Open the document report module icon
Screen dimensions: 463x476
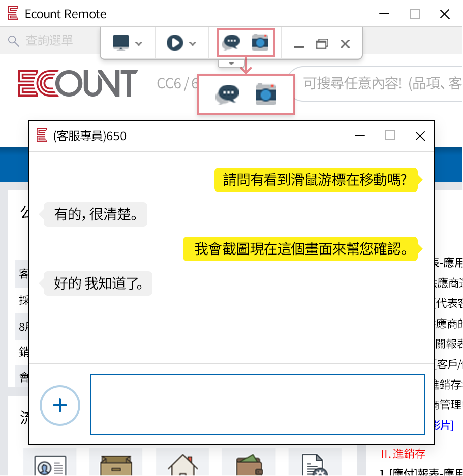click(x=315, y=463)
